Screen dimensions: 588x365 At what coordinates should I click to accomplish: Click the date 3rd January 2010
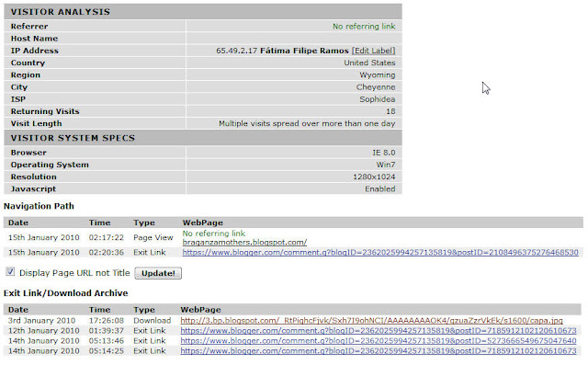(41, 320)
